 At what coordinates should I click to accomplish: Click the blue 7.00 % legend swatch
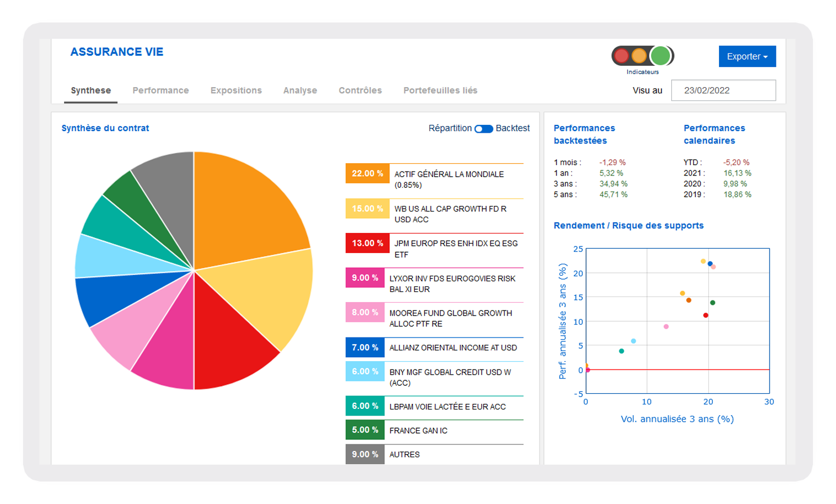tap(365, 348)
